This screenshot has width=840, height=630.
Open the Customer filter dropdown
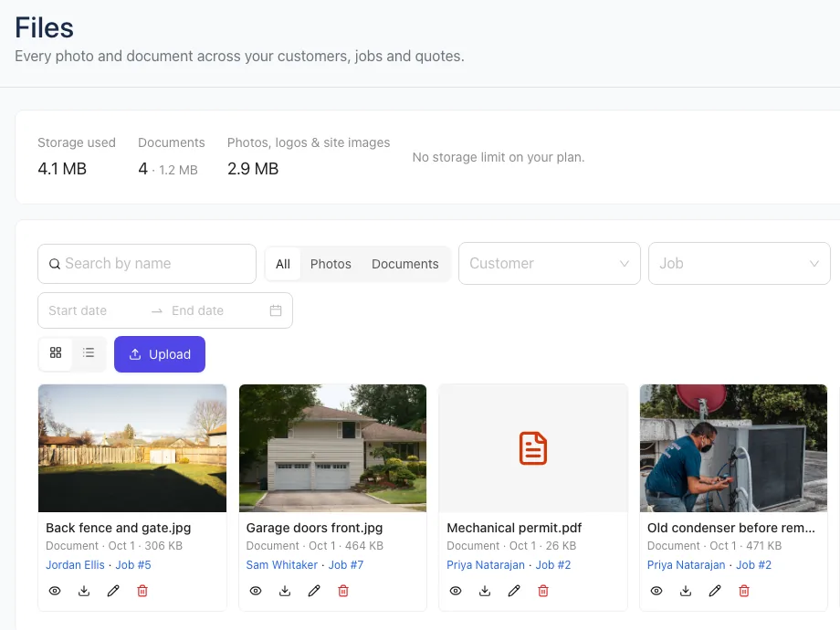549,264
